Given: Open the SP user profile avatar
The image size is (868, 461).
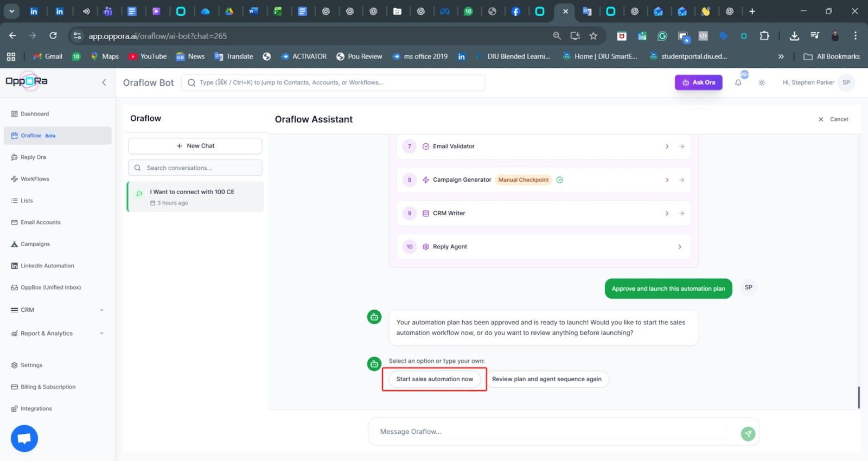Looking at the screenshot, I should tap(846, 82).
